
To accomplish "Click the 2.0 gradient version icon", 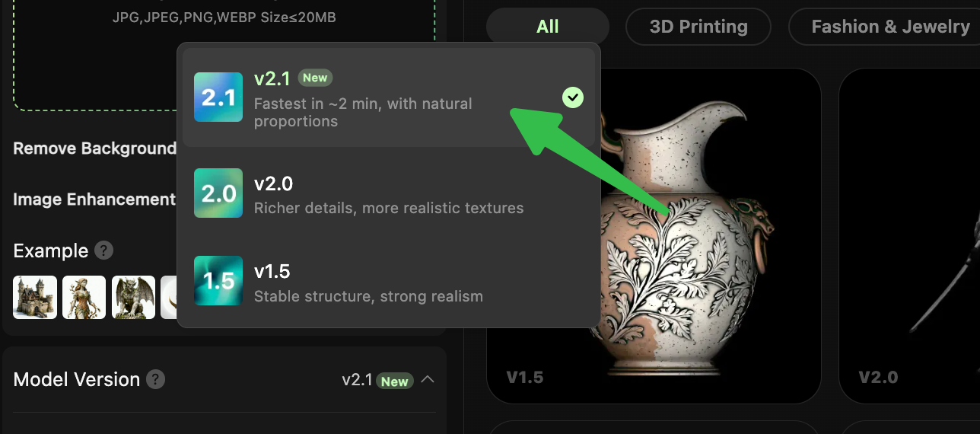I will point(218,193).
